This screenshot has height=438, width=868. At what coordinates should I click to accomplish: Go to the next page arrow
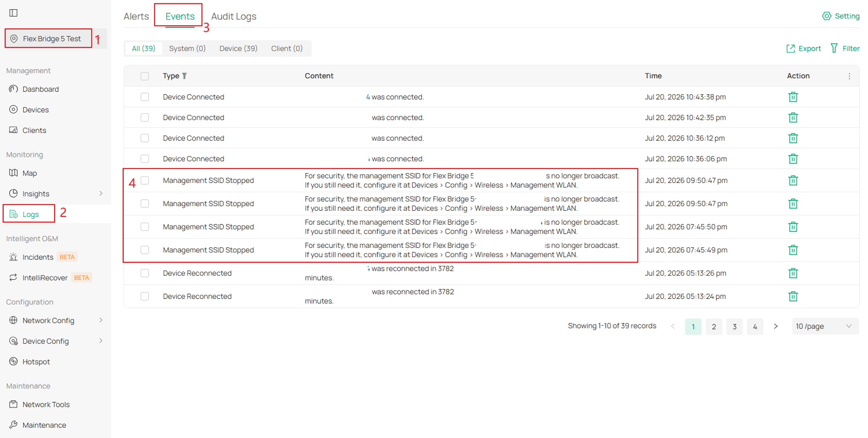[776, 326]
